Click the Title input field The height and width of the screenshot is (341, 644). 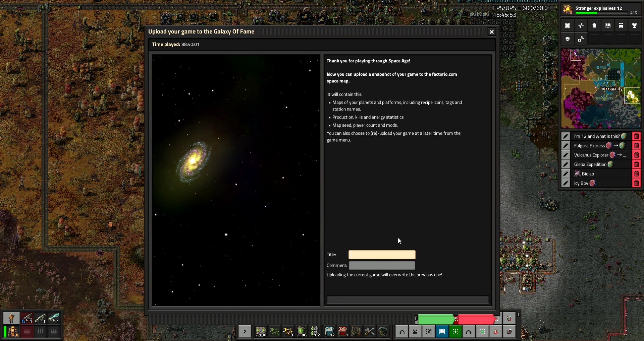(x=382, y=255)
